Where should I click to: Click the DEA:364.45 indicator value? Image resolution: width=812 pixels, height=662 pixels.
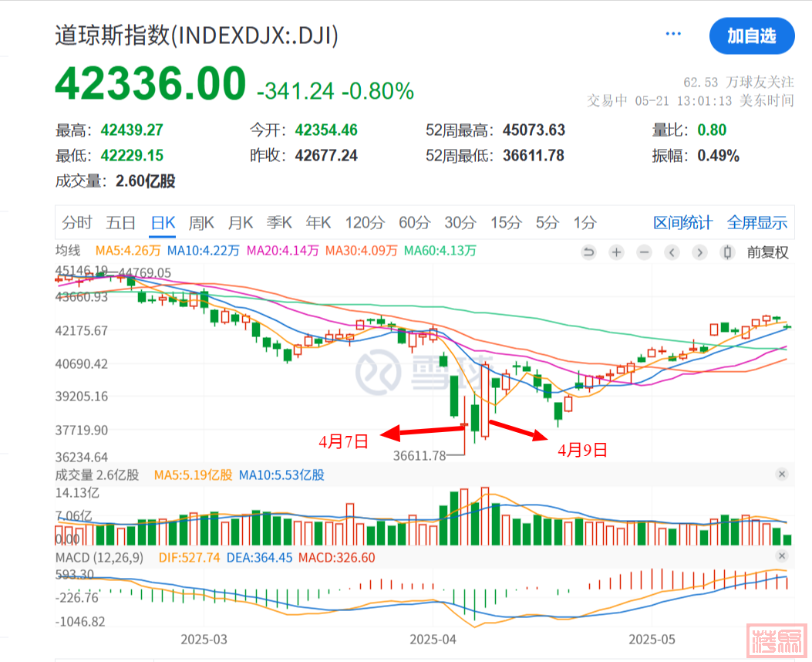[x=259, y=557]
